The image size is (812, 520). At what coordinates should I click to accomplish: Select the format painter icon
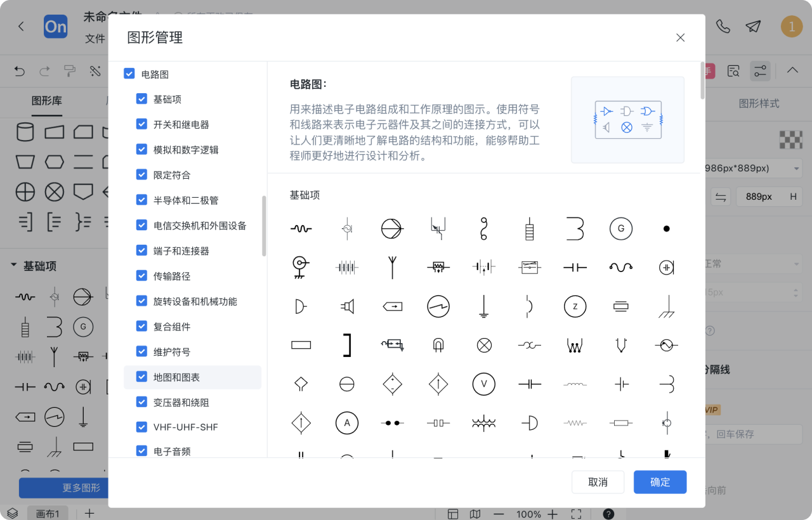click(69, 70)
